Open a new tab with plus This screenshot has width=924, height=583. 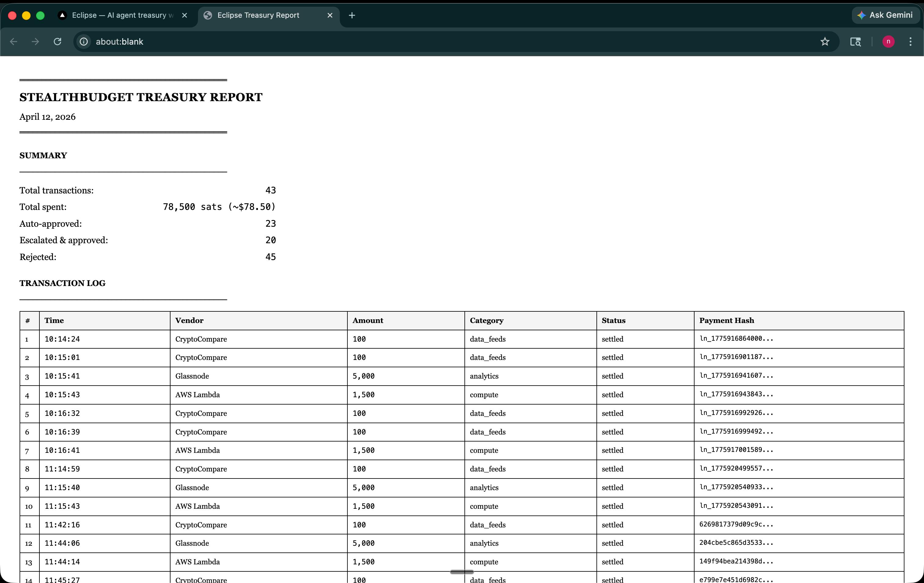pyautogui.click(x=352, y=15)
